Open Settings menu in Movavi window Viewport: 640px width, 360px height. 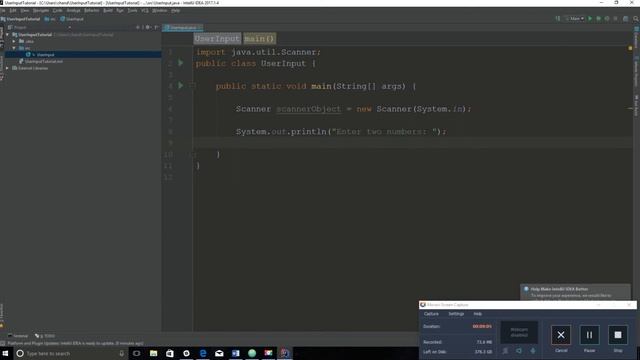[456, 314]
